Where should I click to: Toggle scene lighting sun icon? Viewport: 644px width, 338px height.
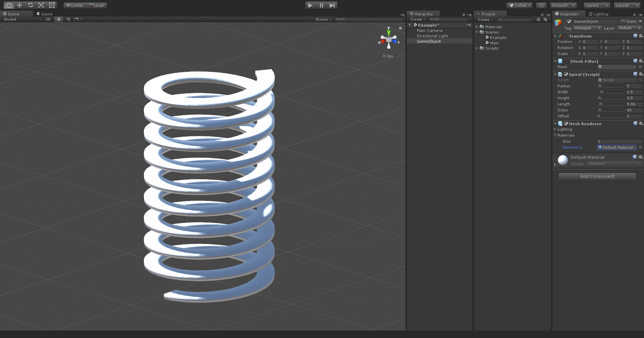59,19
